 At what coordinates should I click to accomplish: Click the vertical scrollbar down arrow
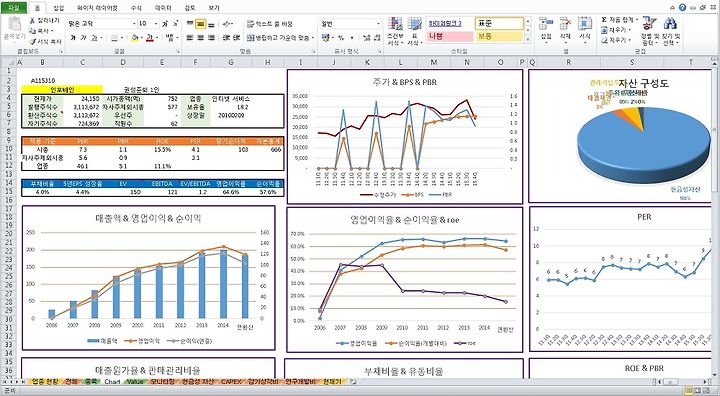[714, 374]
